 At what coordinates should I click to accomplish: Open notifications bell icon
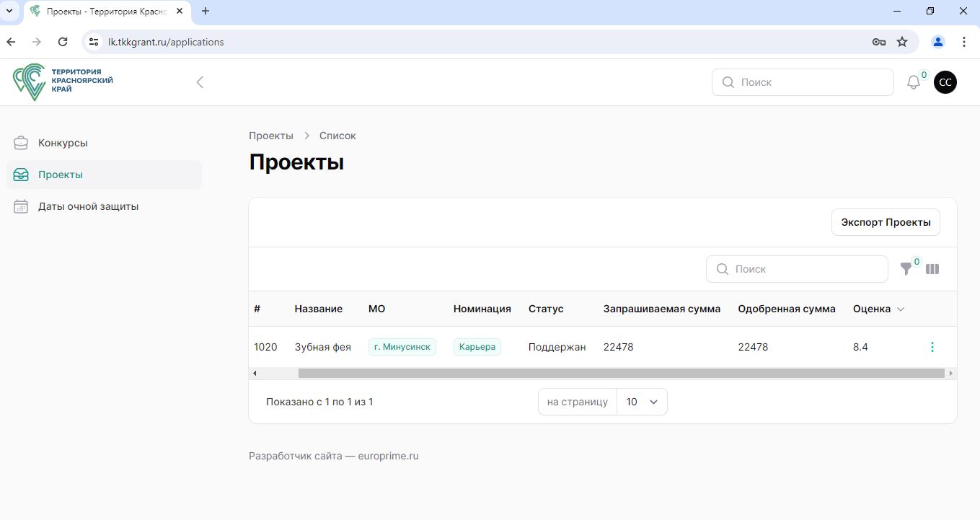[x=914, y=82]
